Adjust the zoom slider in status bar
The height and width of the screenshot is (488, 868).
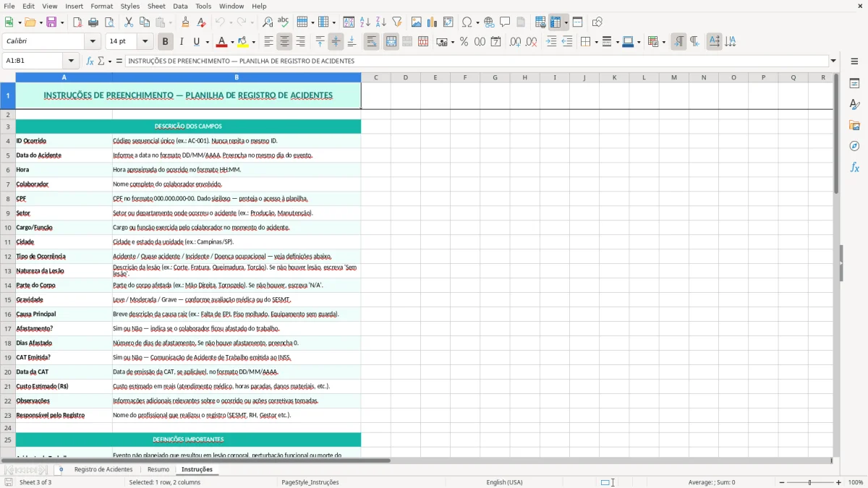tap(810, 482)
